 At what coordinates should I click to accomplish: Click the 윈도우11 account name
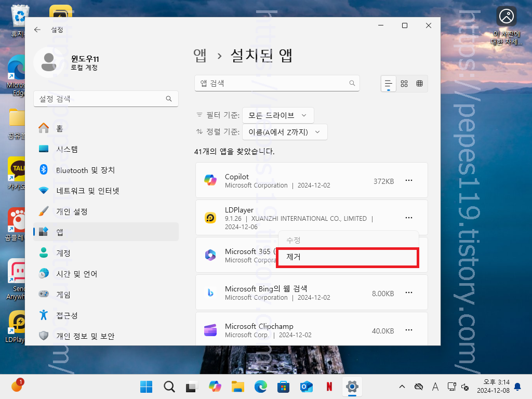[x=85, y=59]
